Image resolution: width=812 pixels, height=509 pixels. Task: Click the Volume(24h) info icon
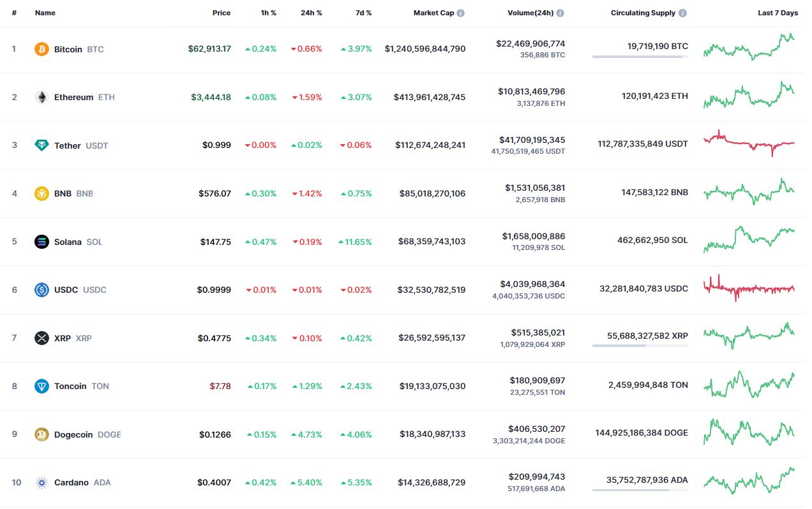[x=560, y=13]
